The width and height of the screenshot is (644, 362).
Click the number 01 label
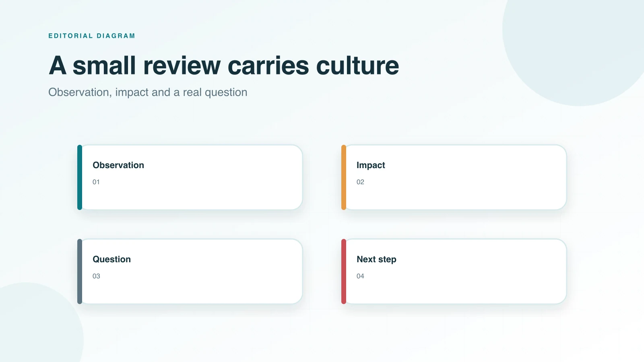[96, 182]
